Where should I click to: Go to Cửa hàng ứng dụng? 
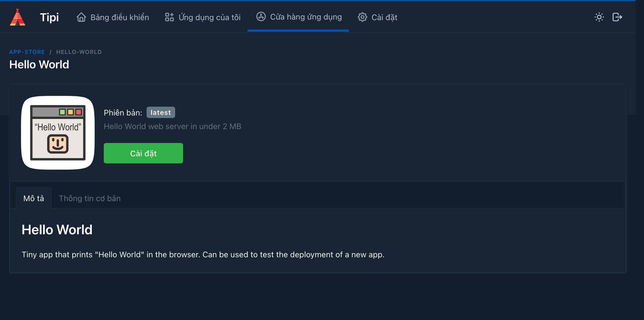click(306, 17)
